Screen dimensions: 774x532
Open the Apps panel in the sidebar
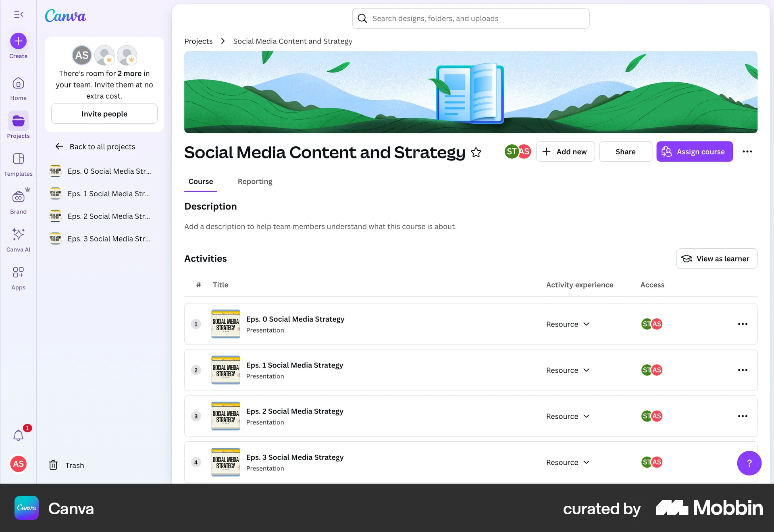(x=18, y=277)
